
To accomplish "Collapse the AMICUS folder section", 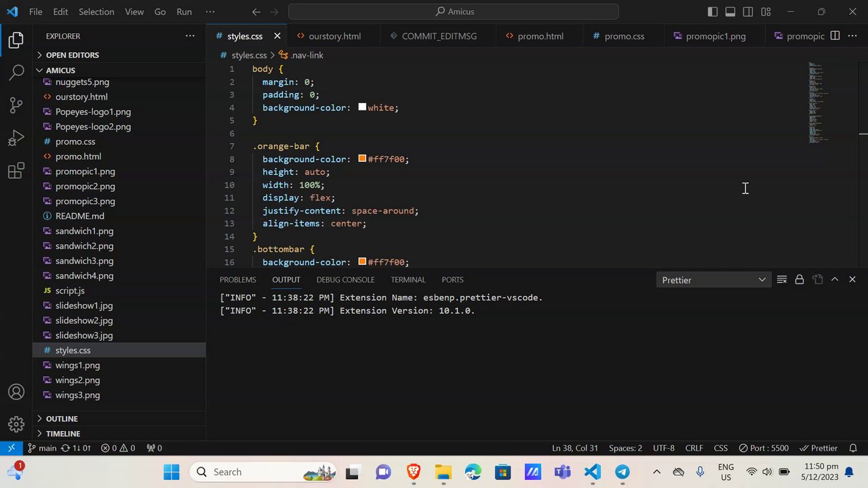I will pos(119,70).
